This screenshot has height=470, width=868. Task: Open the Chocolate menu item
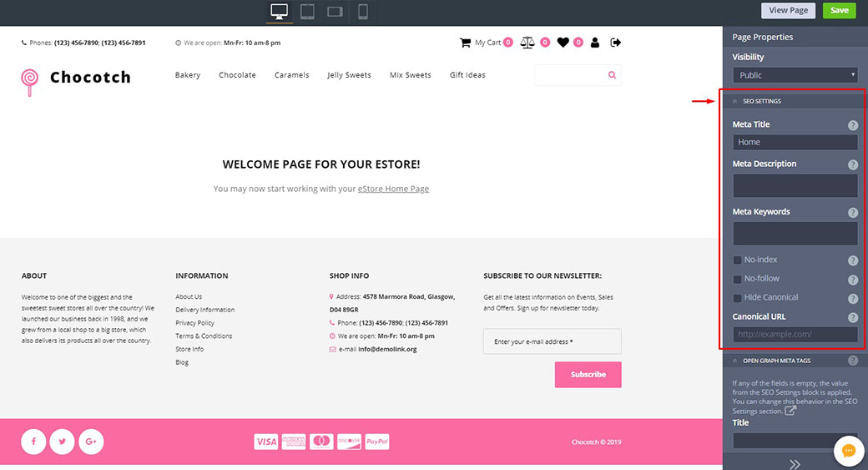[238, 75]
